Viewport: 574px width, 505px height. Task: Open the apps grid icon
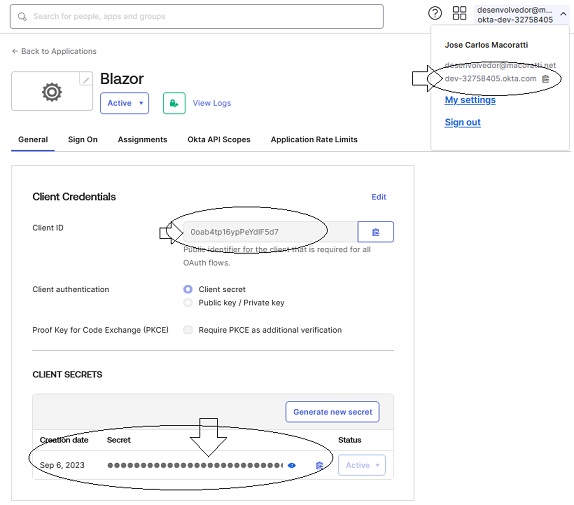click(x=459, y=13)
